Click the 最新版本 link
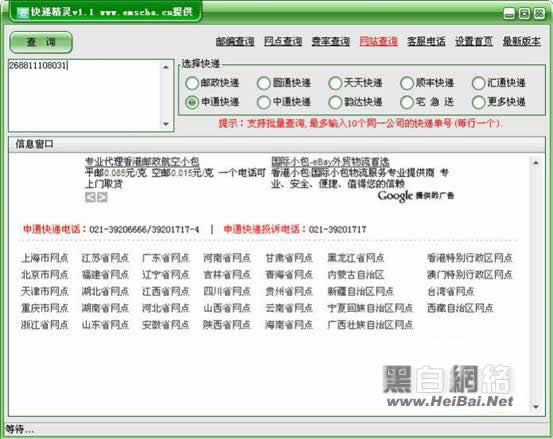 522,42
